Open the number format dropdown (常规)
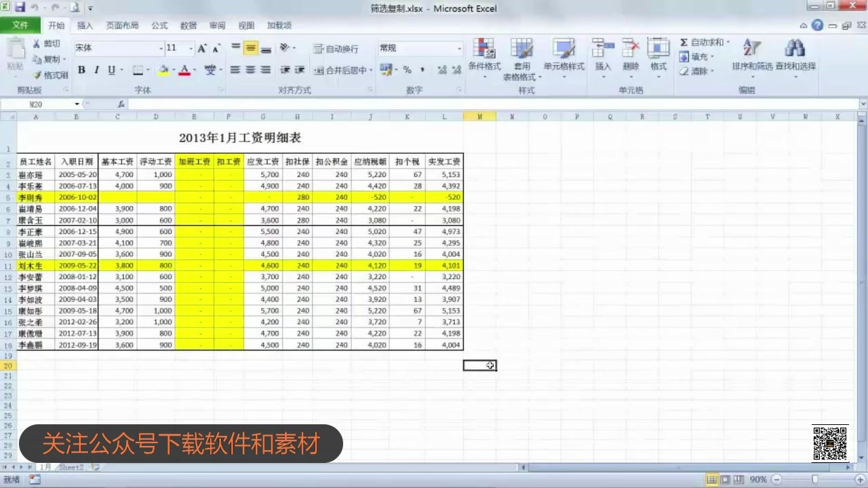The height and width of the screenshot is (488, 868). click(459, 48)
